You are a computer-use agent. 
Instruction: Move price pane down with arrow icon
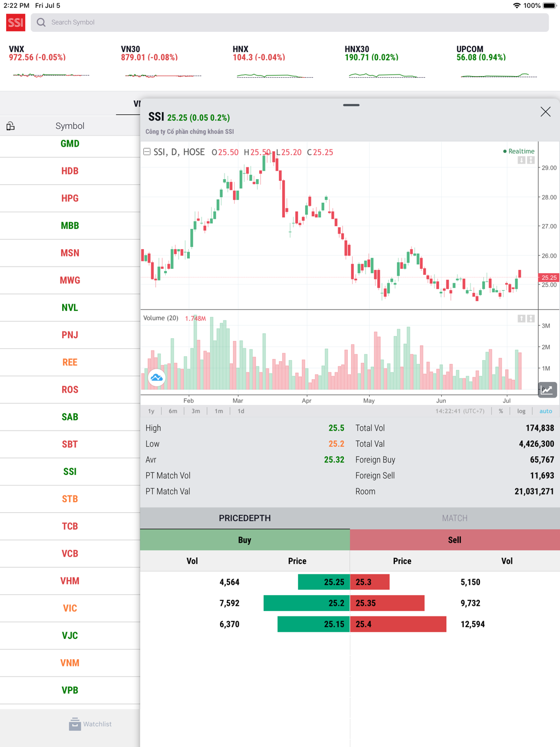521,160
